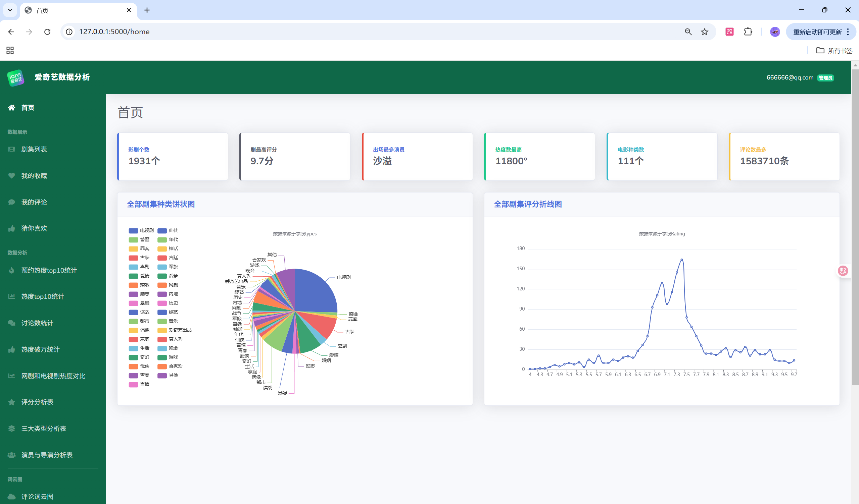
Task: Open the Chrome three-dot menu
Action: [848, 32]
